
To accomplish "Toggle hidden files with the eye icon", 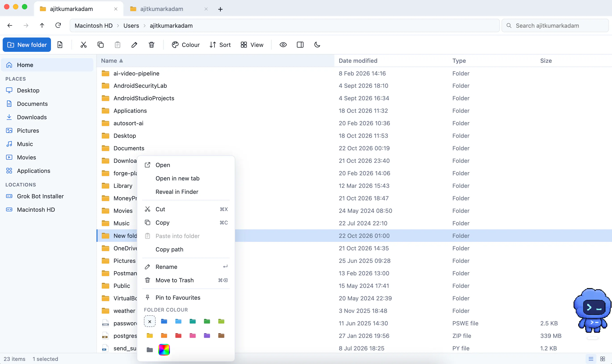I will (283, 45).
